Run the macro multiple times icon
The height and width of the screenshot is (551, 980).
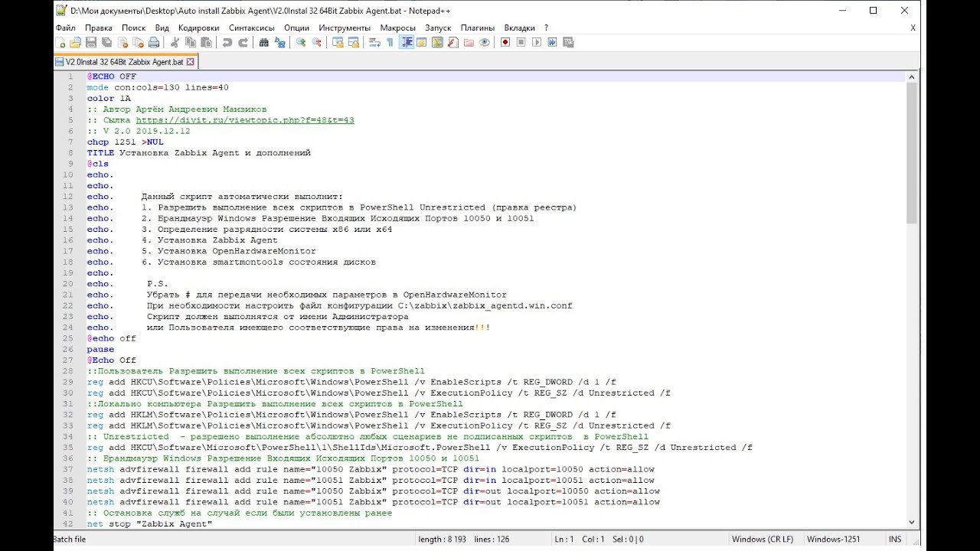tap(553, 43)
